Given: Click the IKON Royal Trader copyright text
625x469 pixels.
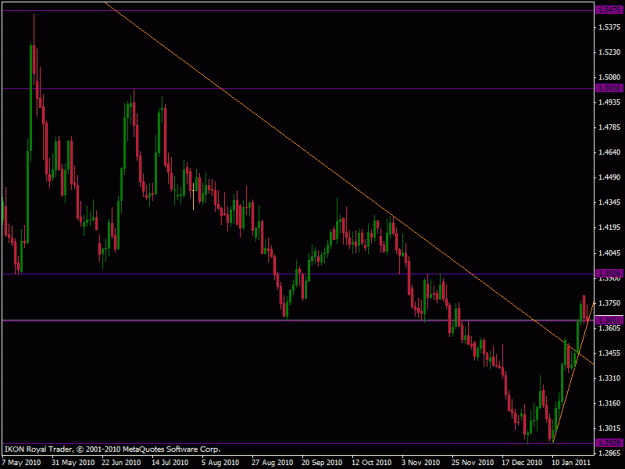Looking at the screenshot, I should pos(112,449).
